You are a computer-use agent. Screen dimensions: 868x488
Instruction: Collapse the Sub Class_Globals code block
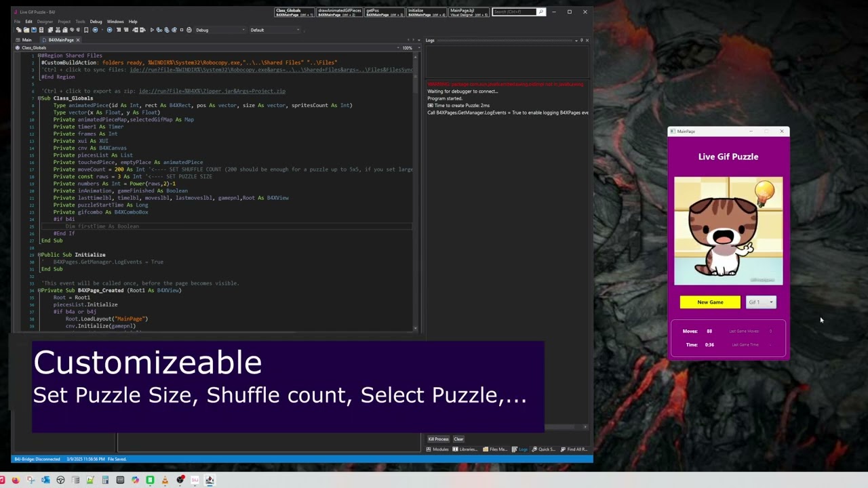point(39,98)
